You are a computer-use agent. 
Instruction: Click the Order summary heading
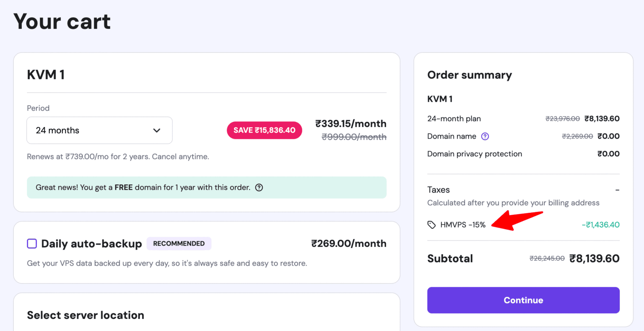[469, 75]
